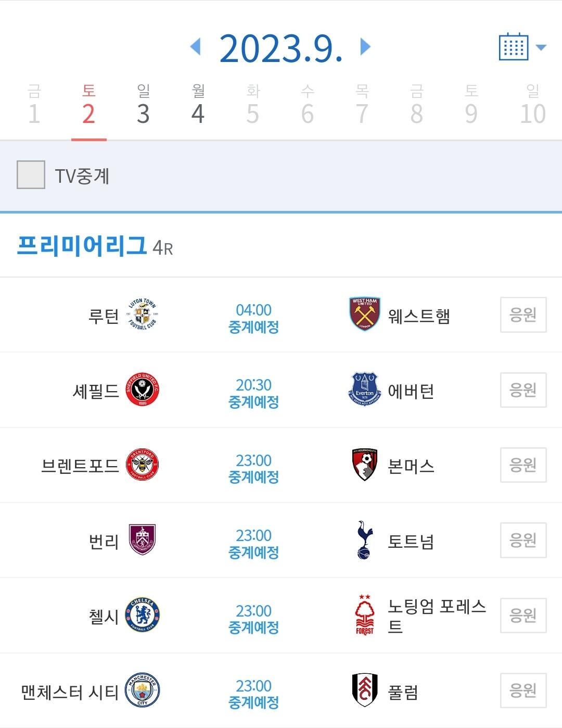562x728 pixels.
Task: Click the Everton club crest
Action: coord(364,390)
